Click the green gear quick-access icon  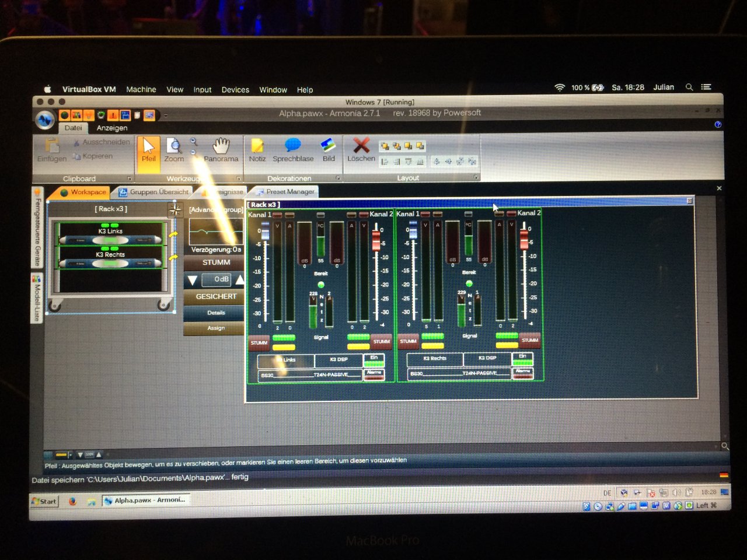(101, 115)
